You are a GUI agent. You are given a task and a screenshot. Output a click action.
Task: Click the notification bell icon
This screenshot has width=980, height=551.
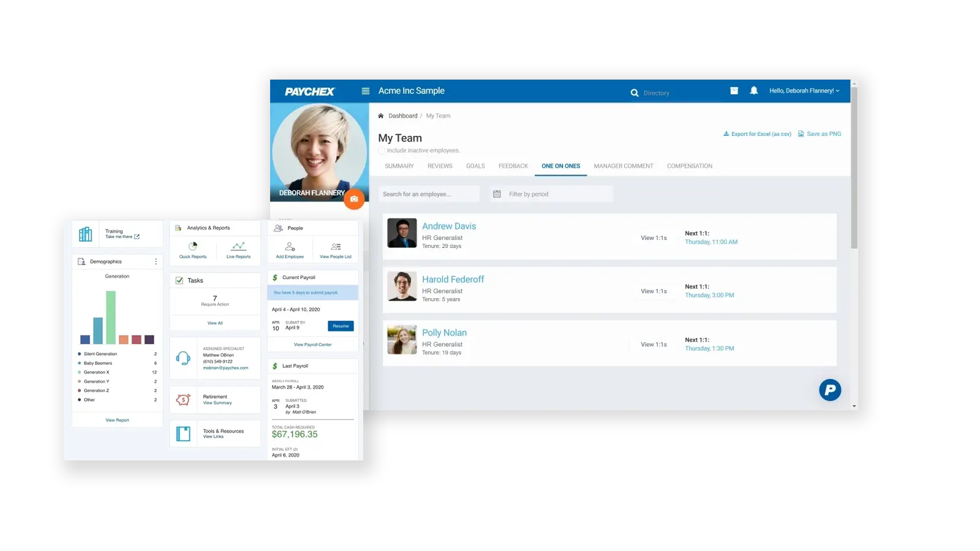[x=754, y=91]
